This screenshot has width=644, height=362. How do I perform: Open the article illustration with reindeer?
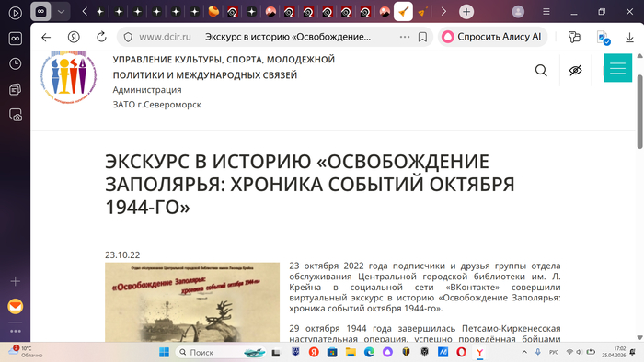pyautogui.click(x=192, y=302)
